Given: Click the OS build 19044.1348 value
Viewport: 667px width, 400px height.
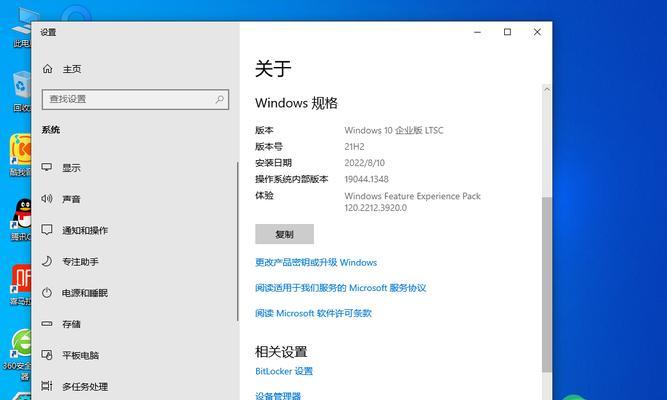Looking at the screenshot, I should pos(366,179).
